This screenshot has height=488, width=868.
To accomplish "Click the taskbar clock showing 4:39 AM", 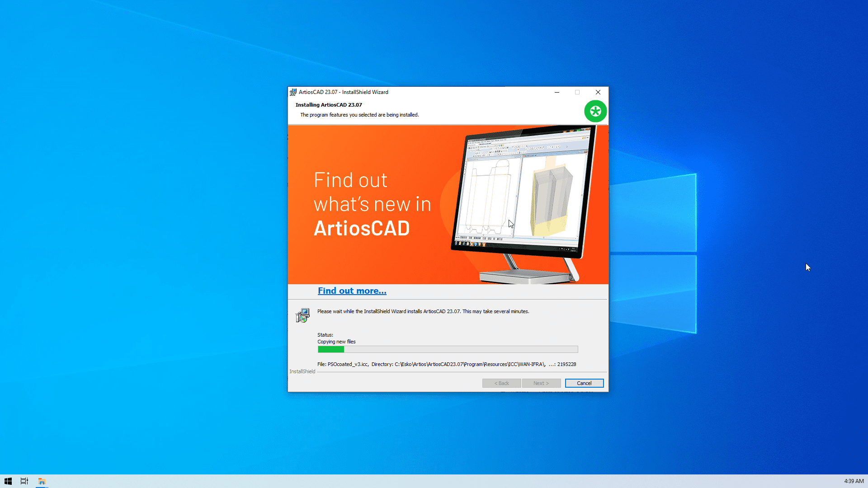I will click(854, 481).
